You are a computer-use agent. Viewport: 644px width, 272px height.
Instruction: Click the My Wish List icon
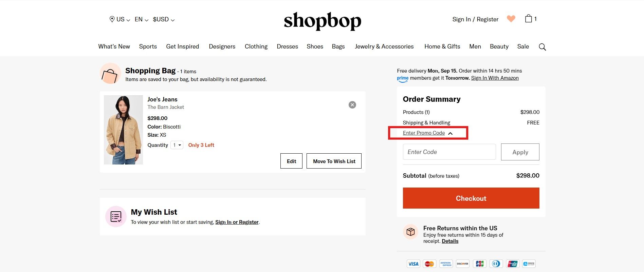point(116,216)
